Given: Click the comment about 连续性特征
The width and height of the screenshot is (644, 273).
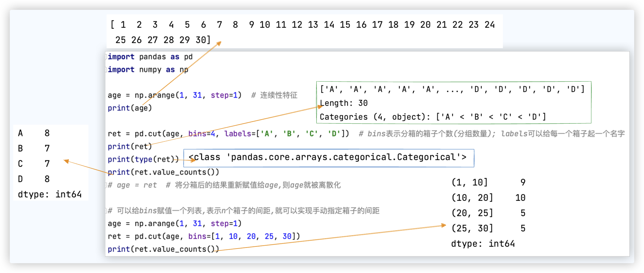Looking at the screenshot, I should pyautogui.click(x=275, y=95).
